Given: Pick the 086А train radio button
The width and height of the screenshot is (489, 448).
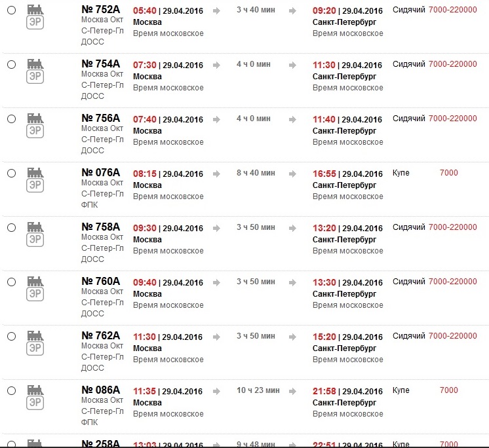Looking at the screenshot, I should (11, 390).
